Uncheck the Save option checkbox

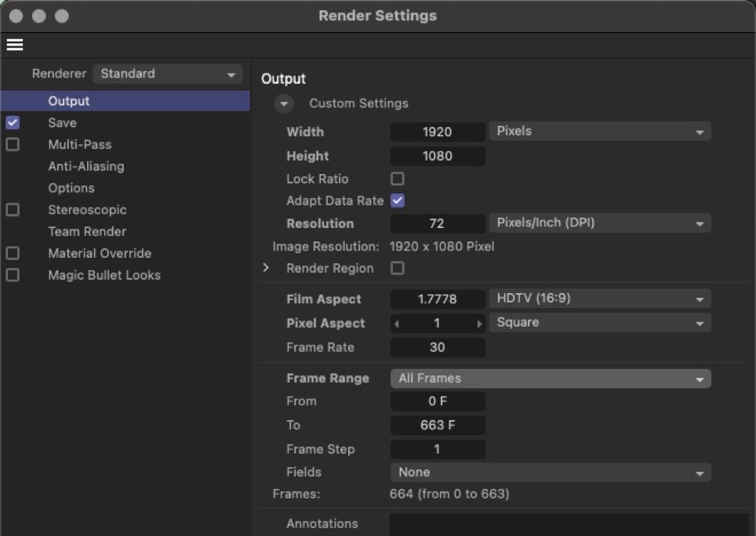[13, 123]
